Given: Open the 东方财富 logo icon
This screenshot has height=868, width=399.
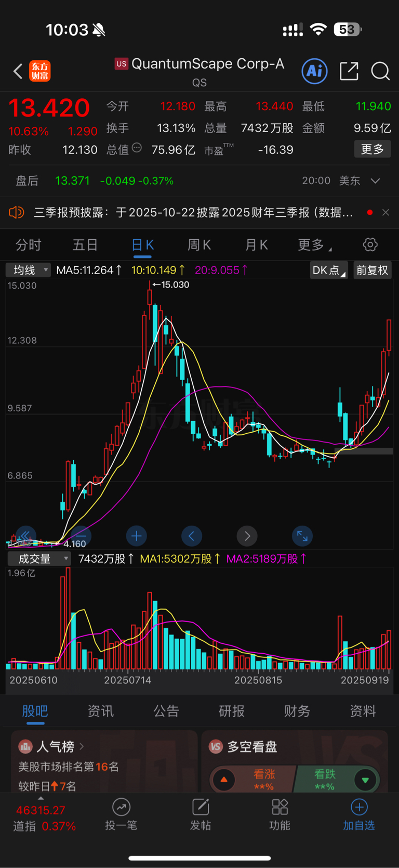Looking at the screenshot, I should point(40,71).
